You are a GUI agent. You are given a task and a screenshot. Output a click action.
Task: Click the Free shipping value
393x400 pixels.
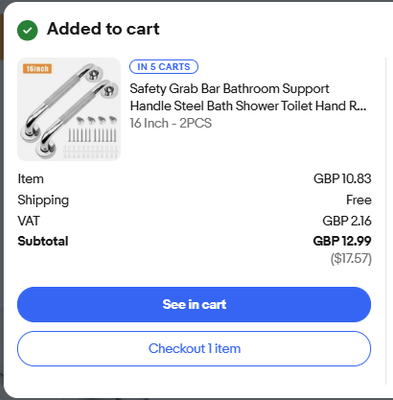pyautogui.click(x=359, y=200)
